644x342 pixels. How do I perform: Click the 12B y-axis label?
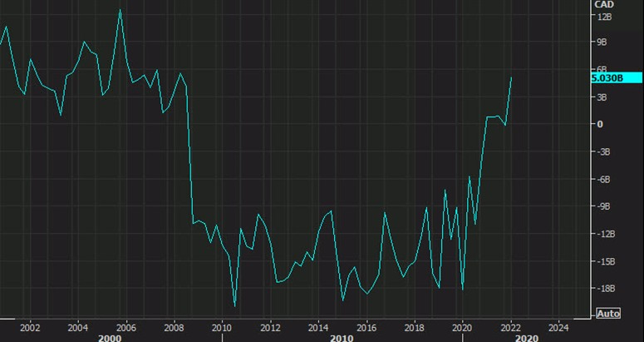click(605, 17)
